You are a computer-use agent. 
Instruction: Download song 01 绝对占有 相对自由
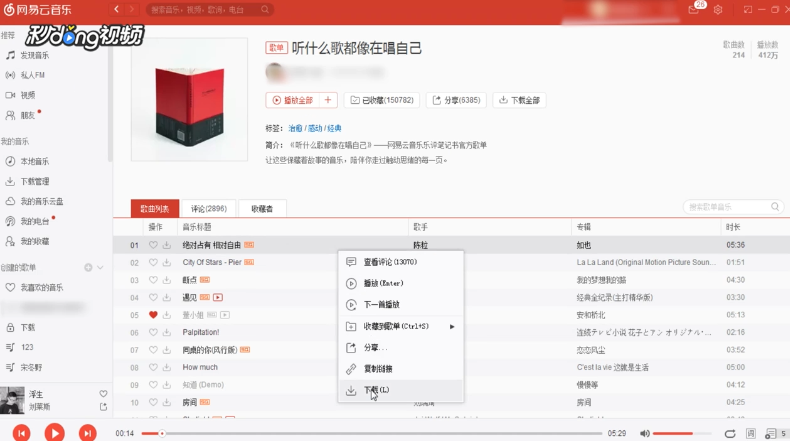(167, 245)
